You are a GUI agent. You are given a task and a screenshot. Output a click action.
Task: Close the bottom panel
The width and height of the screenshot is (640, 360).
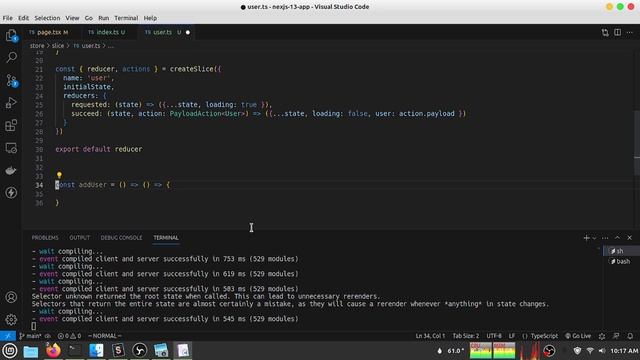click(x=629, y=238)
